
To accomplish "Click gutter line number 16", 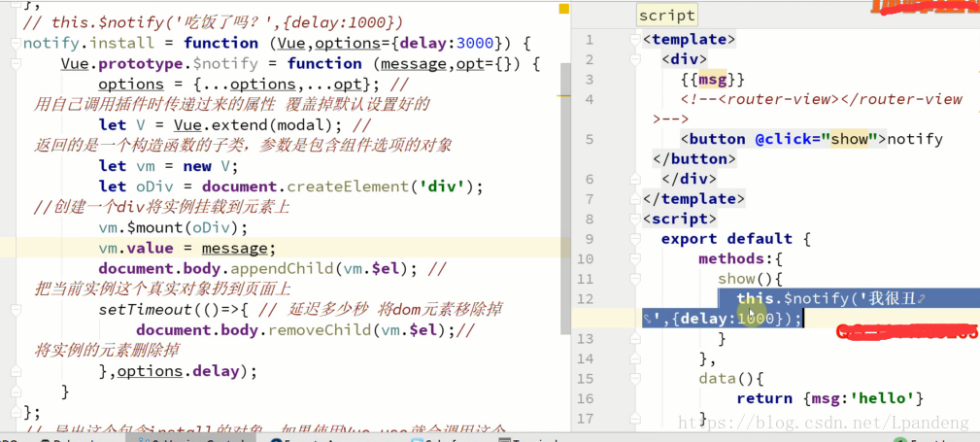I will click(x=585, y=399).
